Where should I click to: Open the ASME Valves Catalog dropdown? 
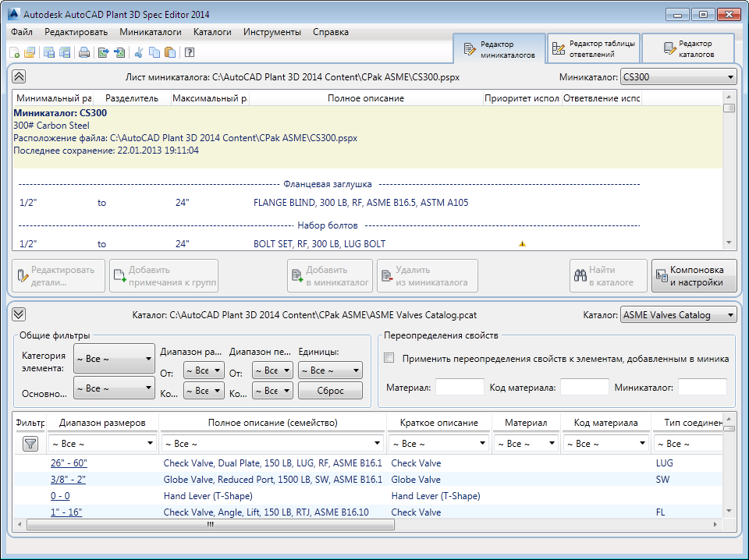pyautogui.click(x=678, y=315)
